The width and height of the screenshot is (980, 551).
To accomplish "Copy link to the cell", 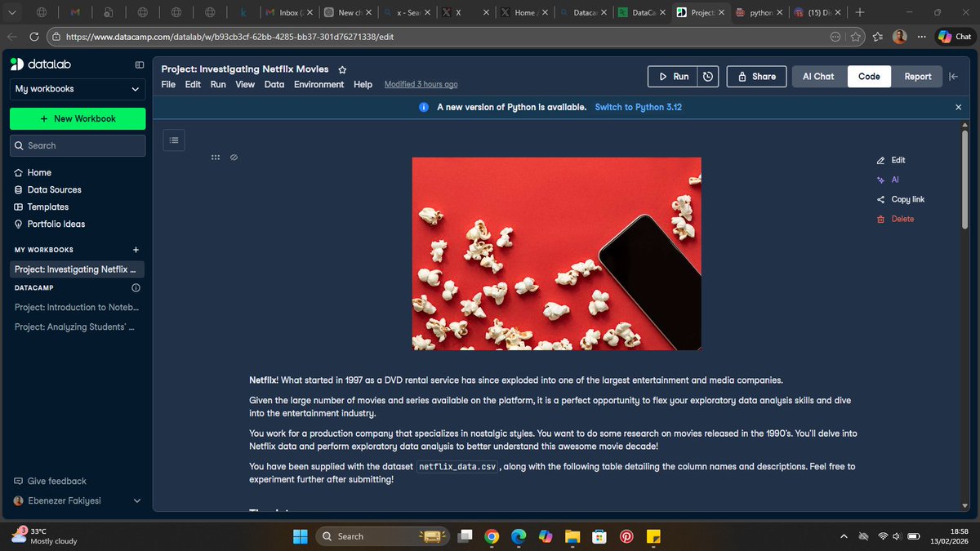I will click(900, 199).
